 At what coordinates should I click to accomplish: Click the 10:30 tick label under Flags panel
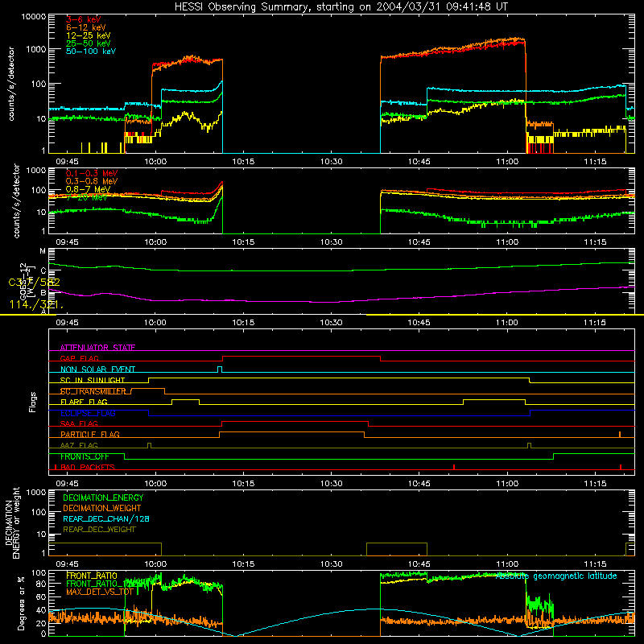tap(331, 484)
